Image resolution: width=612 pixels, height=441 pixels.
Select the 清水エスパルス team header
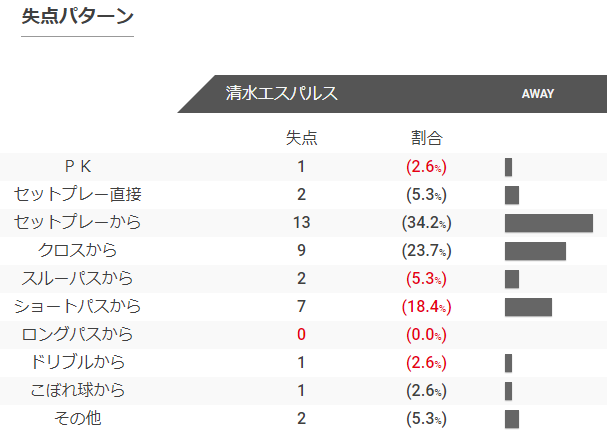[281, 93]
